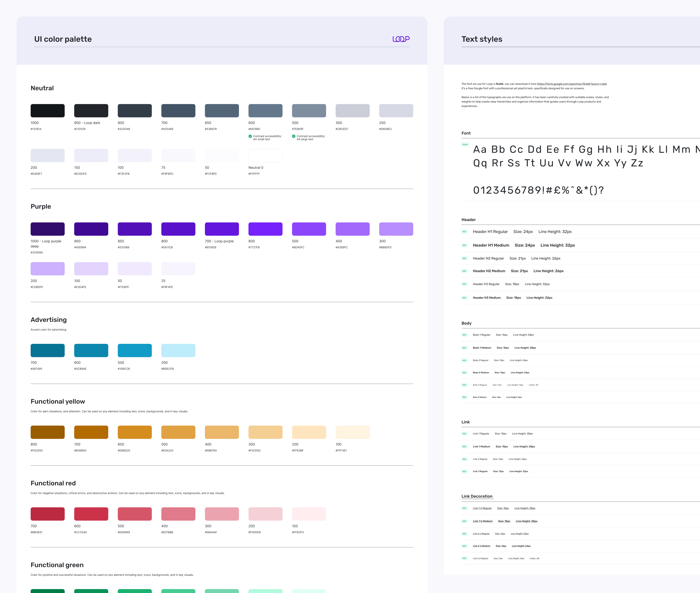Select the Functional red 700 swatch #BB2B41

(x=47, y=514)
